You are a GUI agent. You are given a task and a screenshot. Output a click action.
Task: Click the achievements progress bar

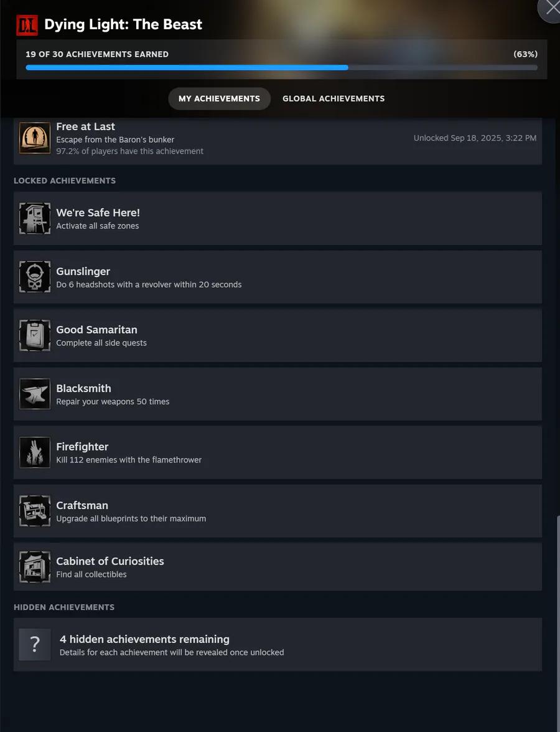[x=281, y=68]
